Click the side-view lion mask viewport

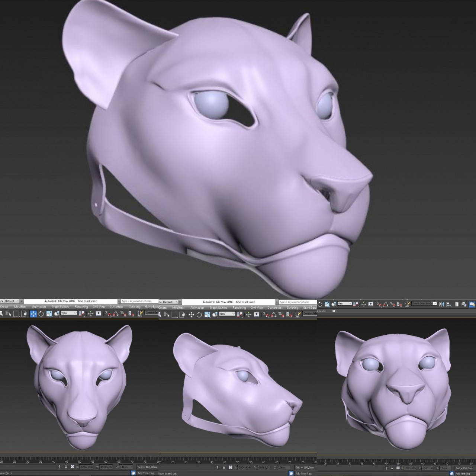point(238,387)
